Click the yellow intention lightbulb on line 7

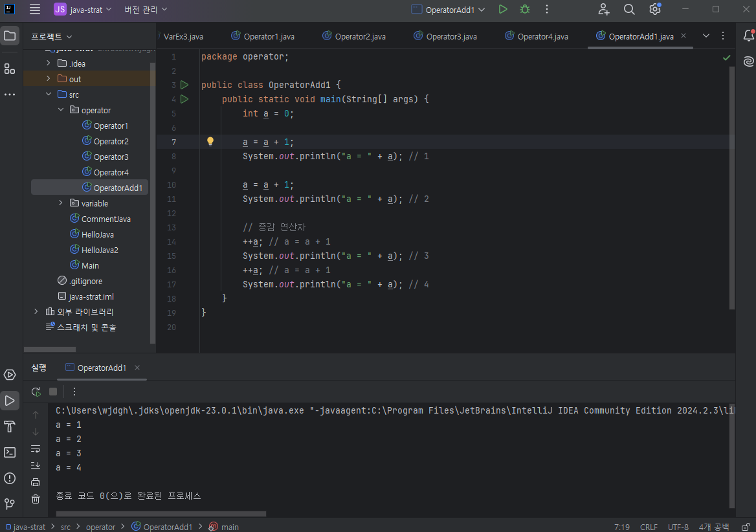210,141
